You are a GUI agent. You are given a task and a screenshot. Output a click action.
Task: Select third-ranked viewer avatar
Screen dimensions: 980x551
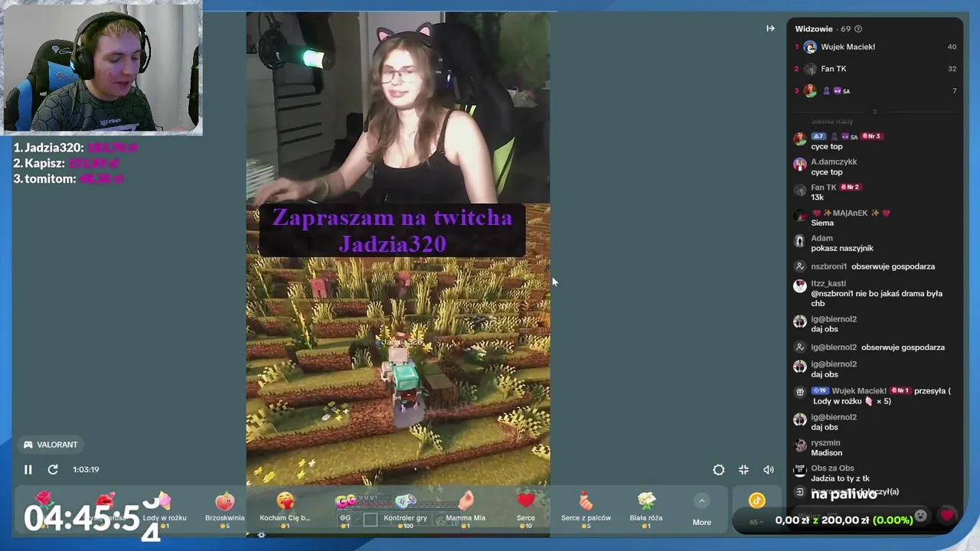click(x=810, y=90)
